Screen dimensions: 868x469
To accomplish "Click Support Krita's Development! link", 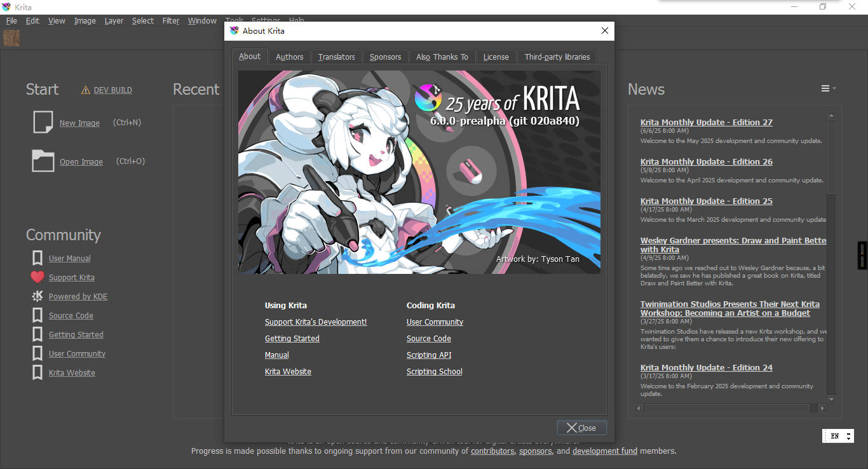I will [316, 322].
